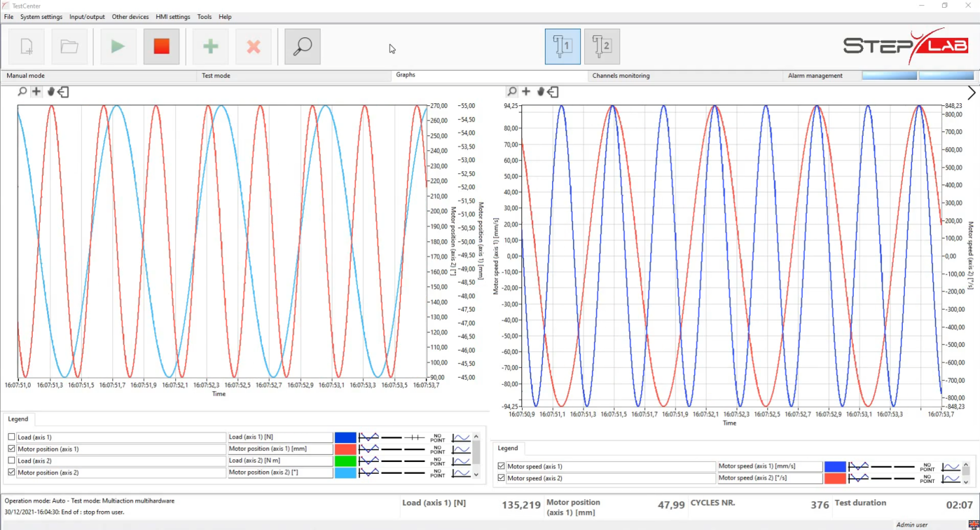Open the search magnifier in the main toolbar
This screenshot has height=530, width=980.
pyautogui.click(x=302, y=46)
